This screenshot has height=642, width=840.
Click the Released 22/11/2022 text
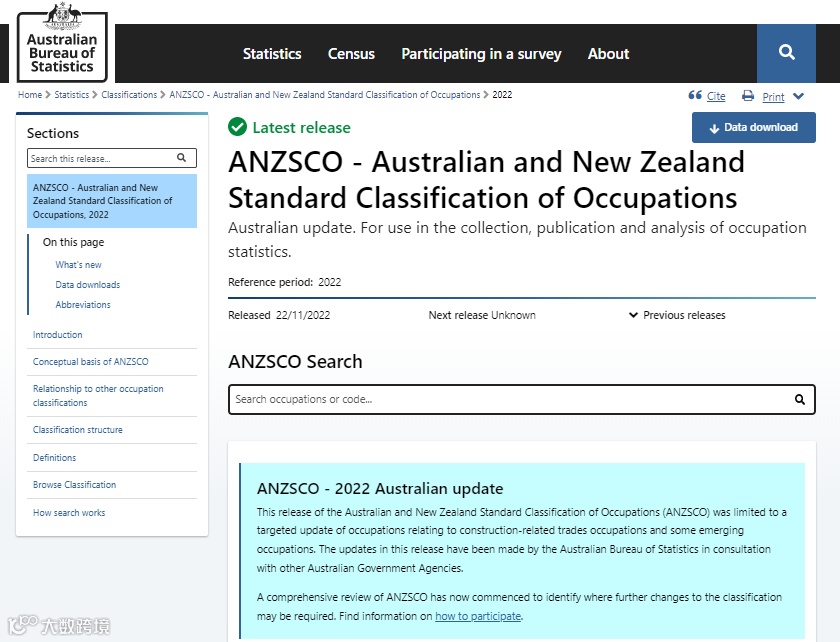279,315
